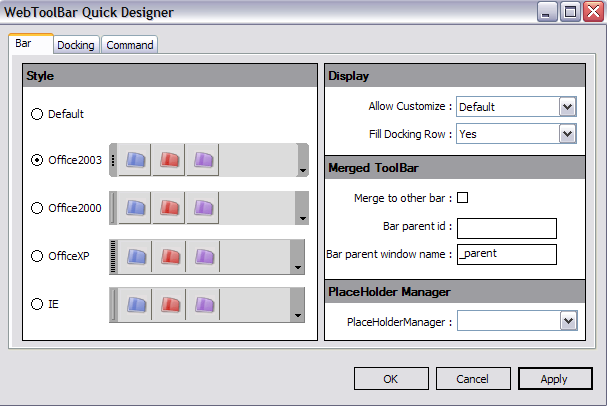This screenshot has height=406, width=607.
Task: Select the Default style radio button
Action: coord(38,114)
